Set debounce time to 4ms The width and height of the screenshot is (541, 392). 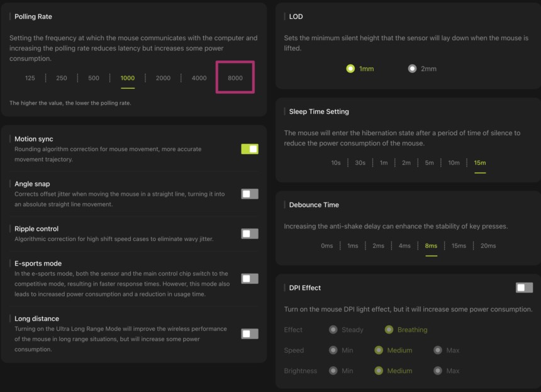pos(404,246)
